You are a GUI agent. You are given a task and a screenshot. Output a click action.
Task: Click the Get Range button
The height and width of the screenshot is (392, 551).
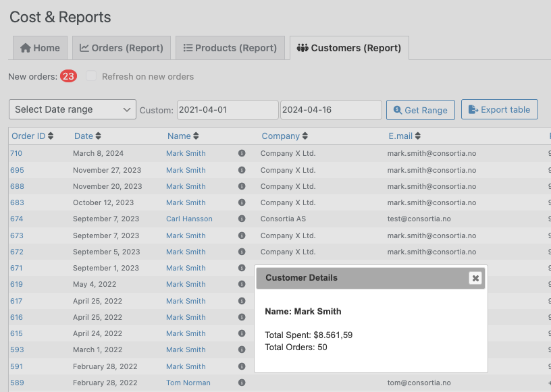[421, 110]
